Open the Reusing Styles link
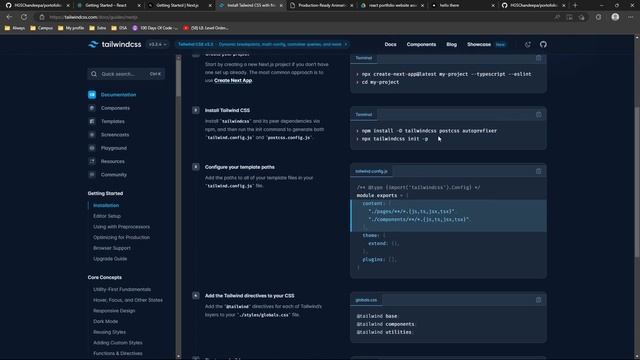 109,332
